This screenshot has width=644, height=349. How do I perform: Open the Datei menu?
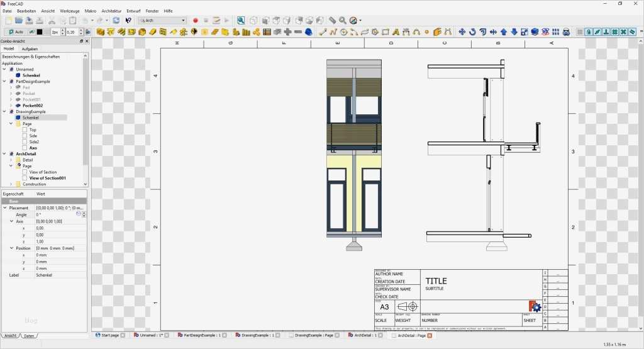point(8,11)
